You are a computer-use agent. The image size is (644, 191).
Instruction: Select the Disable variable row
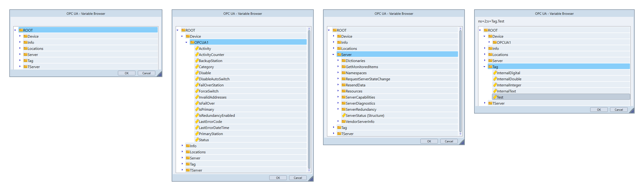(x=250, y=73)
